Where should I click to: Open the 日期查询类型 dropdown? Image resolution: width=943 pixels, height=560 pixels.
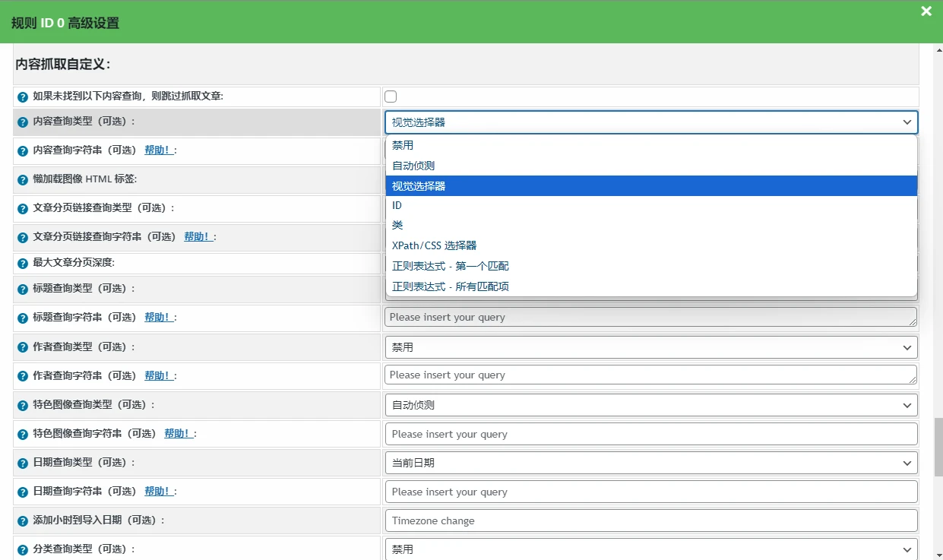click(x=650, y=462)
